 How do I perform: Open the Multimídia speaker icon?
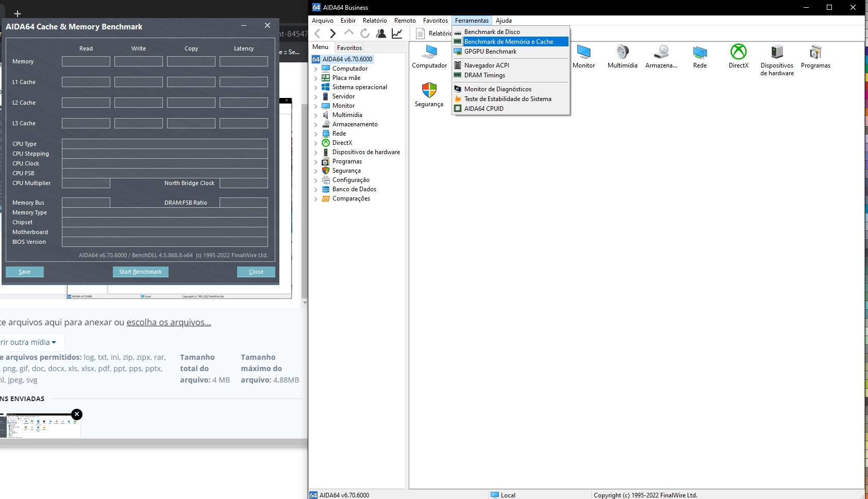[x=622, y=56]
